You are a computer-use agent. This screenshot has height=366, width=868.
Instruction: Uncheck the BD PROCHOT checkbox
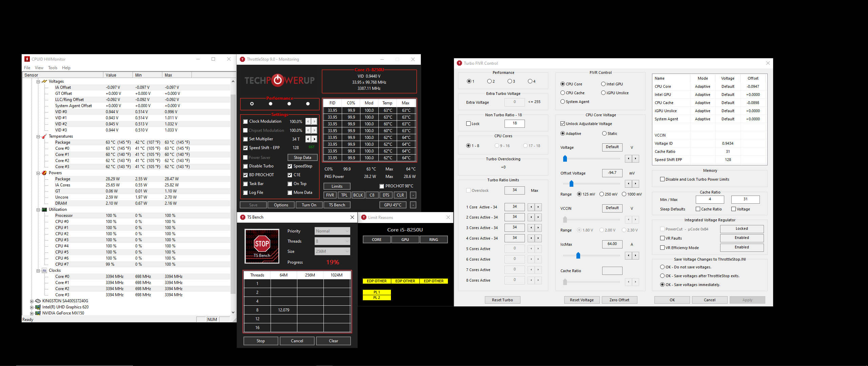point(245,175)
